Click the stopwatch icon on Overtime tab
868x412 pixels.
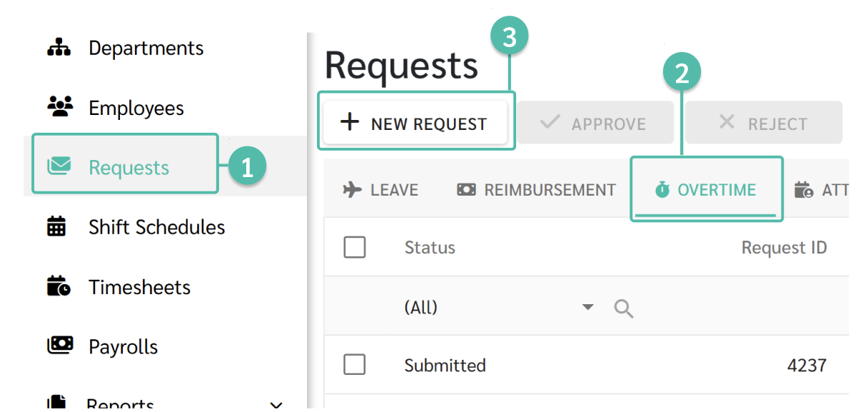click(x=662, y=190)
